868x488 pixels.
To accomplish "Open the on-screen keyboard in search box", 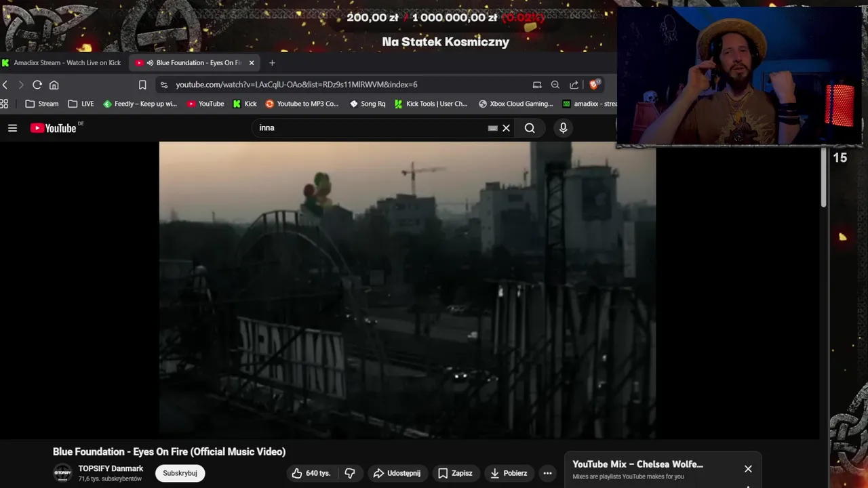I will click(x=493, y=128).
